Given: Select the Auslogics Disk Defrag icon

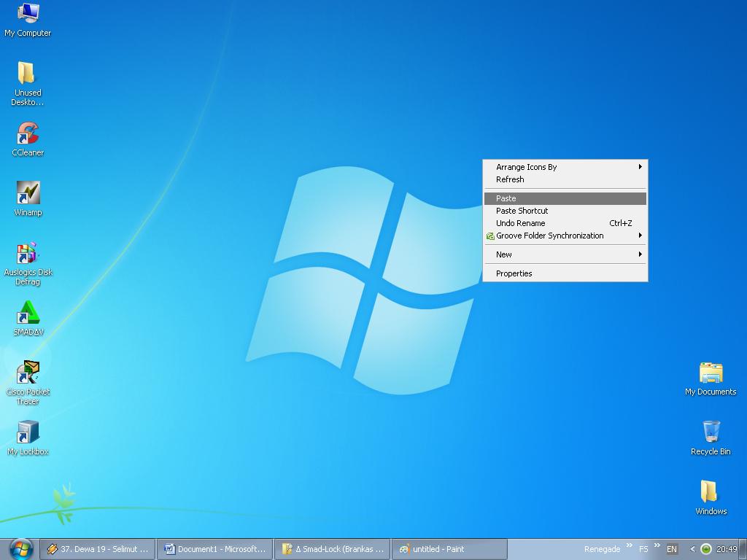Looking at the screenshot, I should pos(28,263).
